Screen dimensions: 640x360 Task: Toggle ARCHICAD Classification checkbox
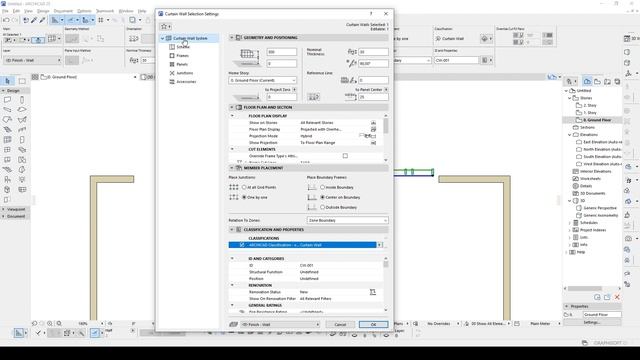pos(242,245)
